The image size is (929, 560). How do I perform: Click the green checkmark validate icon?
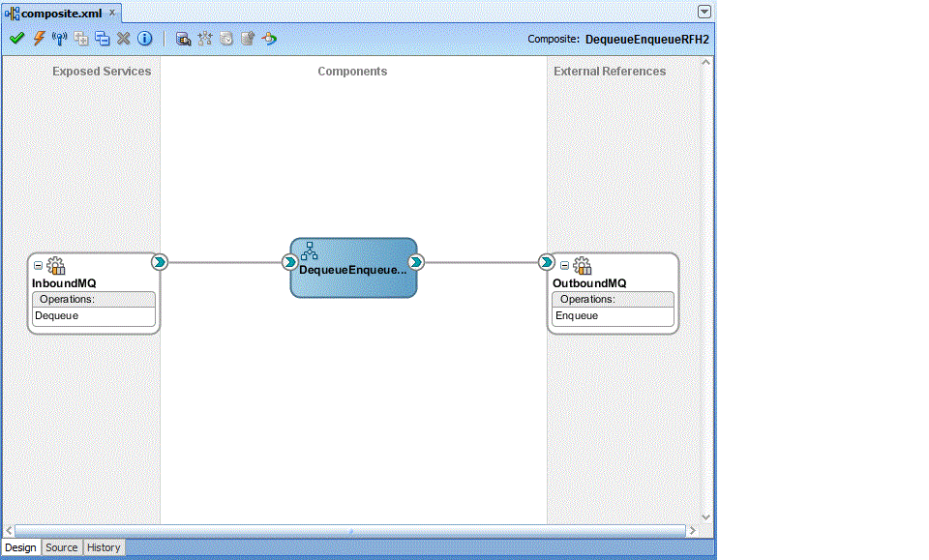[16, 39]
